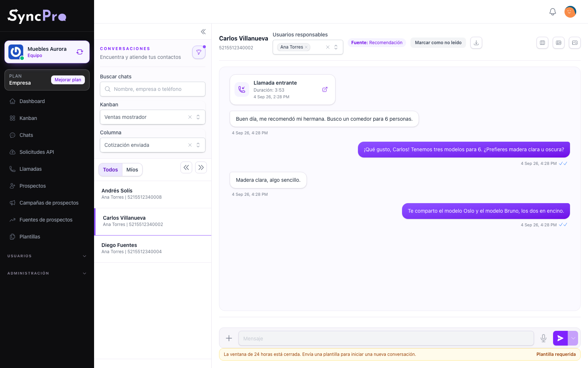This screenshot has width=588, height=368.
Task: Open the responsible users dropdown
Action: (x=336, y=47)
